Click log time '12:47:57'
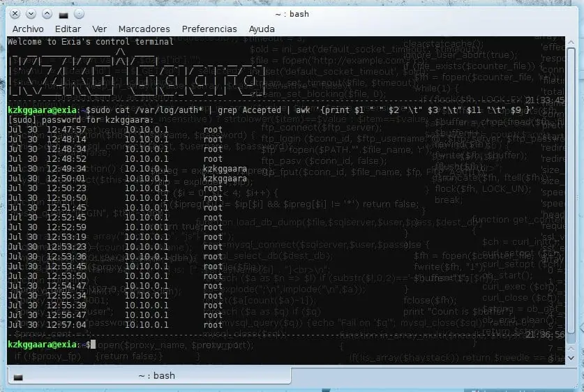Viewport: 584px width, 392px height. click(66, 130)
